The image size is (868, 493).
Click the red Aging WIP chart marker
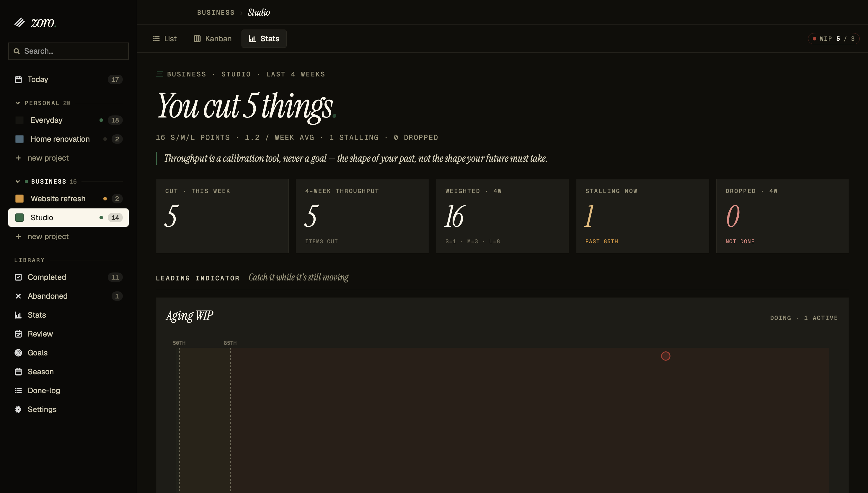pyautogui.click(x=665, y=356)
